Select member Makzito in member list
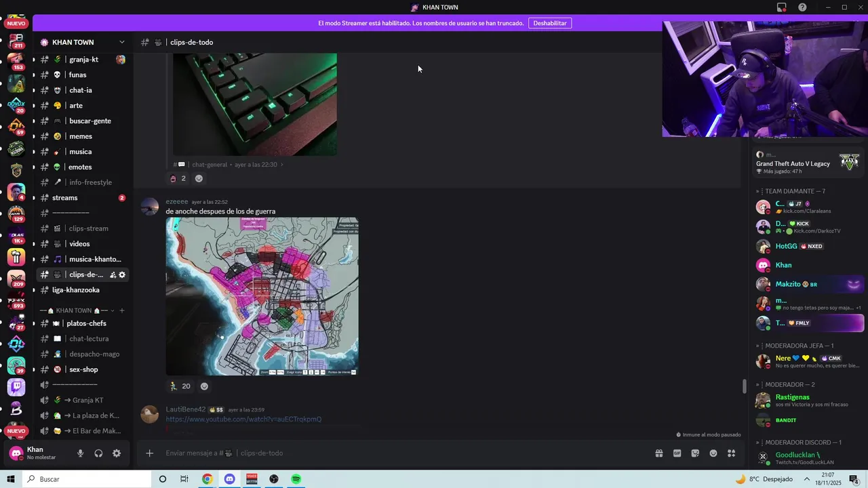This screenshot has width=868, height=488. 809,285
